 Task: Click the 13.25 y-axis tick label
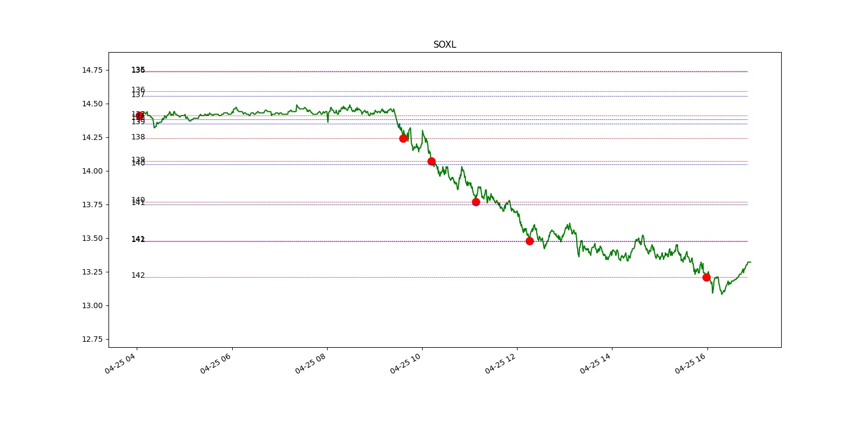92,272
